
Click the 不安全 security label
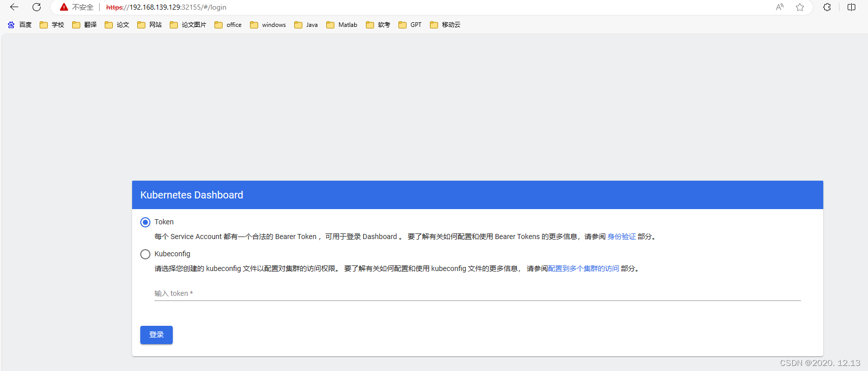click(83, 7)
